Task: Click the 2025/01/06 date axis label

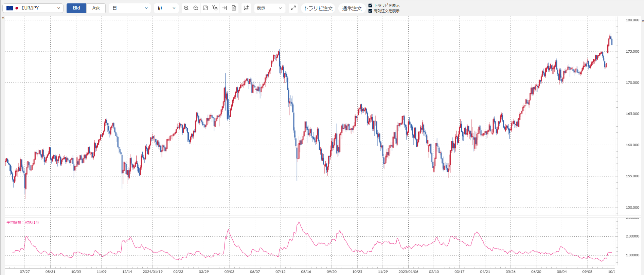Action: click(408, 272)
